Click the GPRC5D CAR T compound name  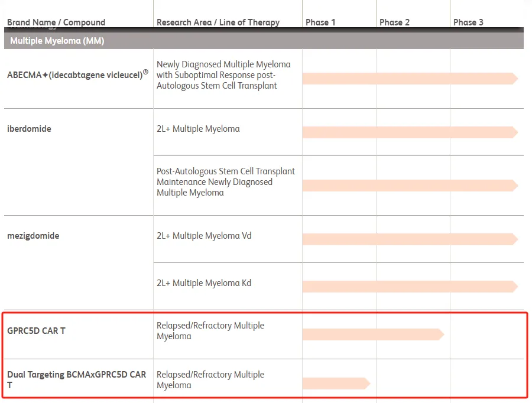coord(36,331)
